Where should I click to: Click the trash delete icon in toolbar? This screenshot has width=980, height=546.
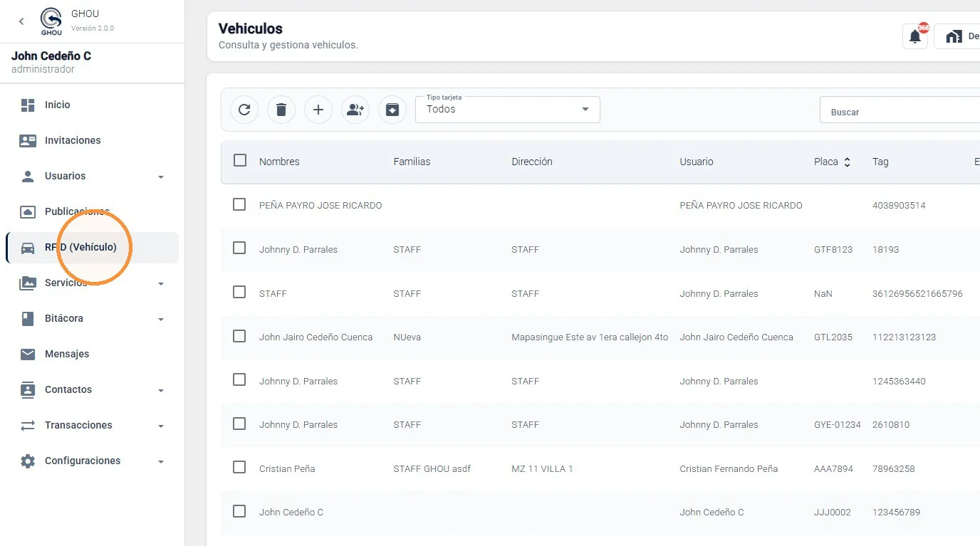click(x=281, y=110)
